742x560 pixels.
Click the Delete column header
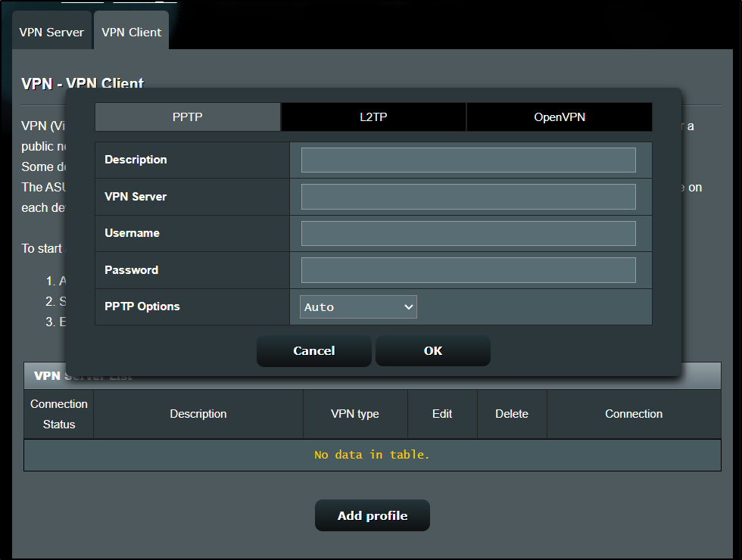[x=512, y=414]
